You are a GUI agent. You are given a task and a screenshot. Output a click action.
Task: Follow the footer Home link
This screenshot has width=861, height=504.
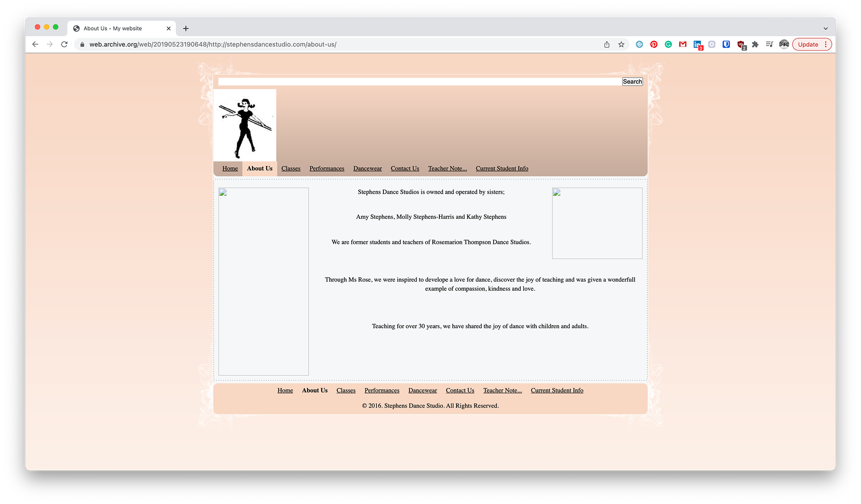[285, 391]
